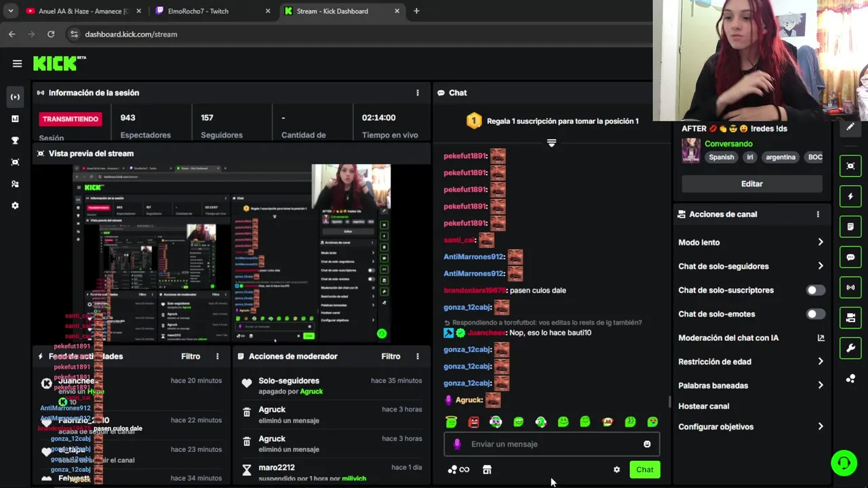The image size is (868, 488).
Task: Close the ElmoRocho7 - Twitch tab
Action: pos(267,11)
